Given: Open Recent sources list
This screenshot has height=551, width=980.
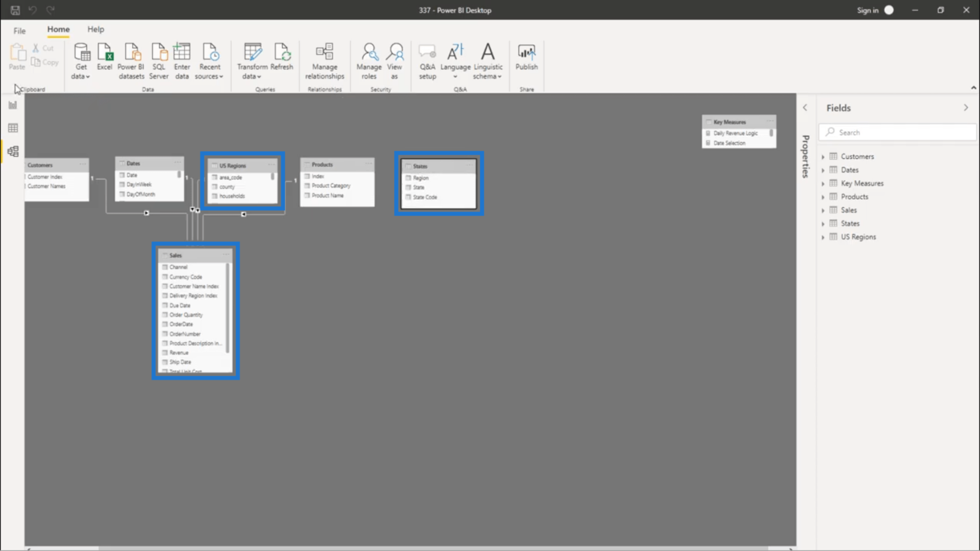Looking at the screenshot, I should (209, 61).
